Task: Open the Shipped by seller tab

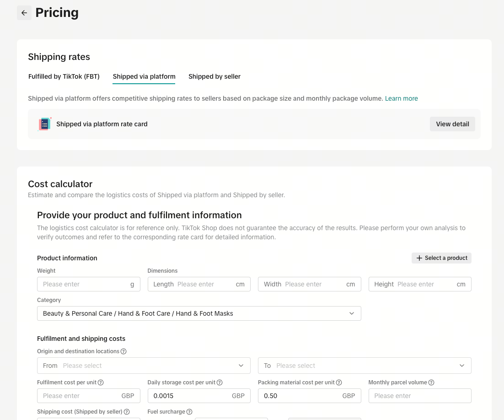Action: [x=214, y=76]
